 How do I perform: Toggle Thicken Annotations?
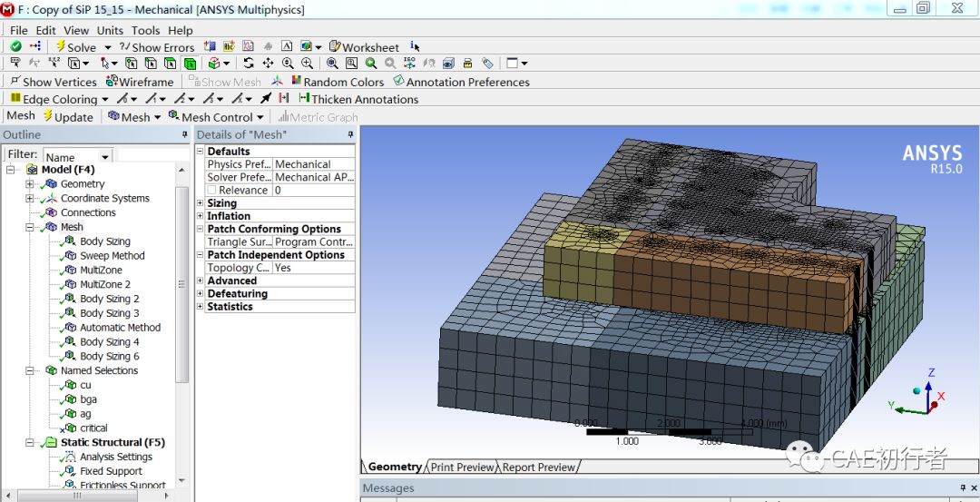tap(358, 99)
